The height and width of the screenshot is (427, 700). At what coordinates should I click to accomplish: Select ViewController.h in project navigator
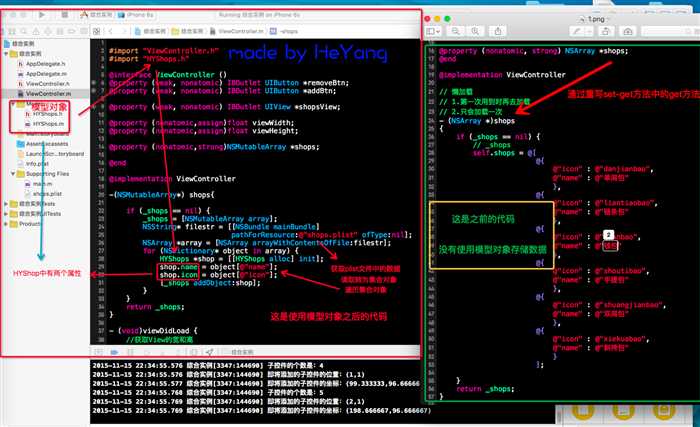(43, 84)
